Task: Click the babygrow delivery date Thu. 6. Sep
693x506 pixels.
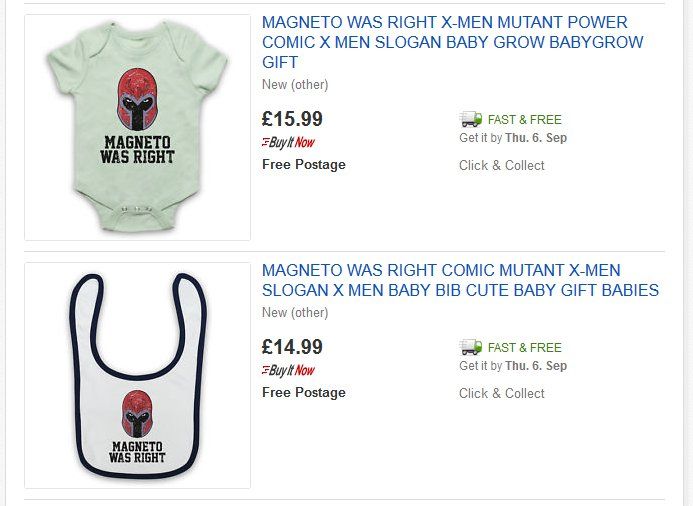Action: tap(536, 138)
